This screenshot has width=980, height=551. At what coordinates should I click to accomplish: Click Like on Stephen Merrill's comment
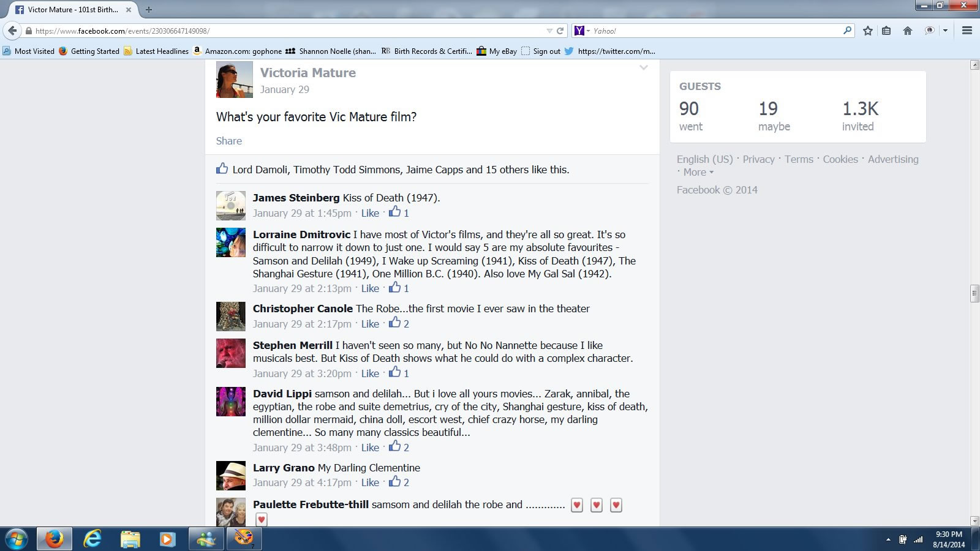(370, 373)
